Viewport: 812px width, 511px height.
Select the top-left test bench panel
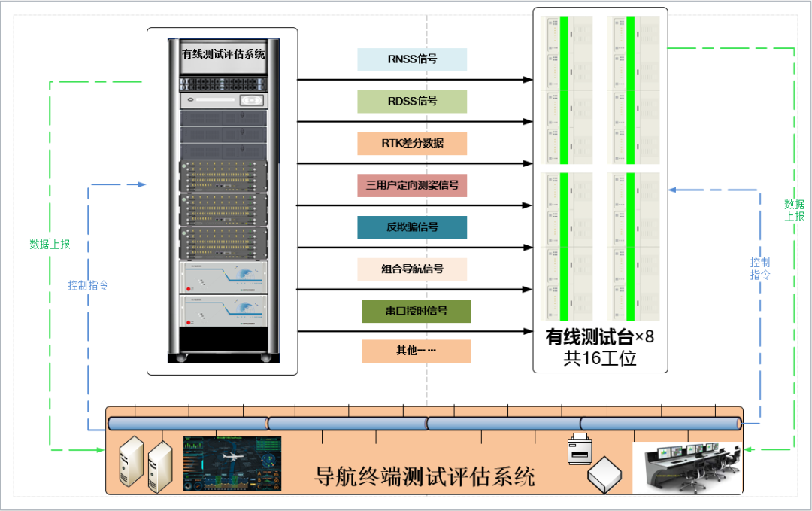567,90
